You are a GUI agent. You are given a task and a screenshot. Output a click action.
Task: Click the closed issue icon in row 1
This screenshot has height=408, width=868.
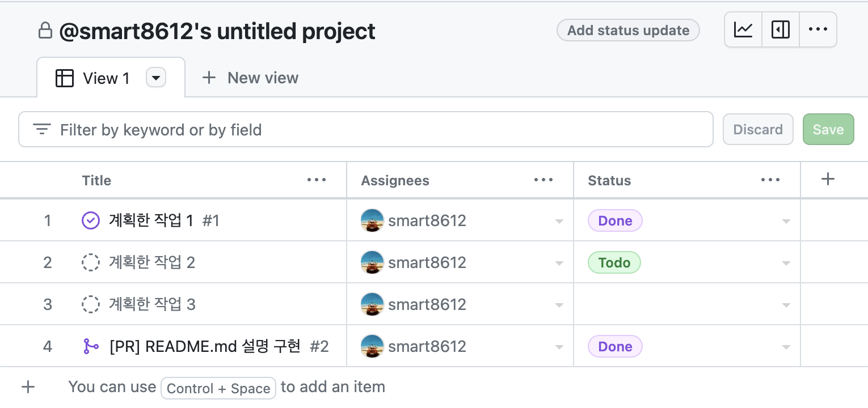[91, 220]
